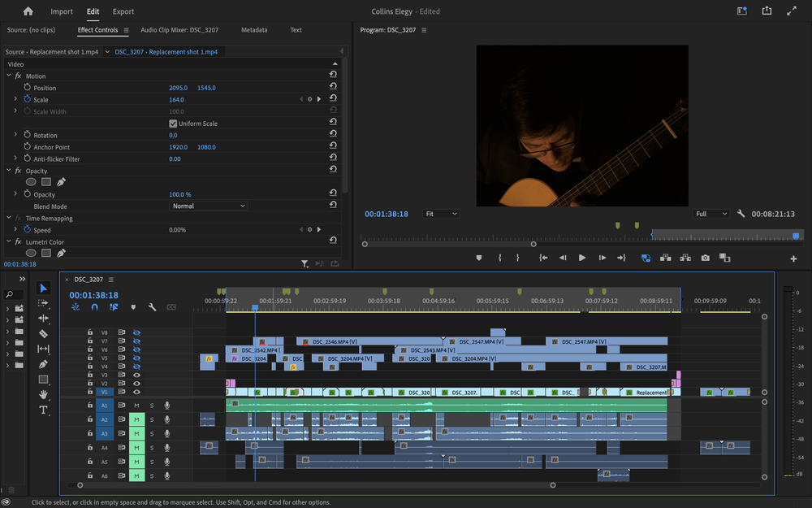The width and height of the screenshot is (812, 508).
Task: Play the program monitor video
Action: (x=581, y=258)
